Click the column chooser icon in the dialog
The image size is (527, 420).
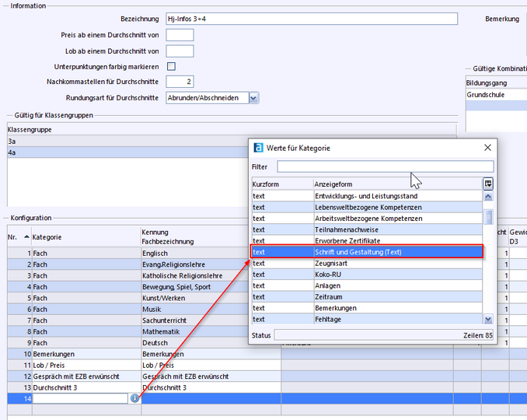coord(488,184)
